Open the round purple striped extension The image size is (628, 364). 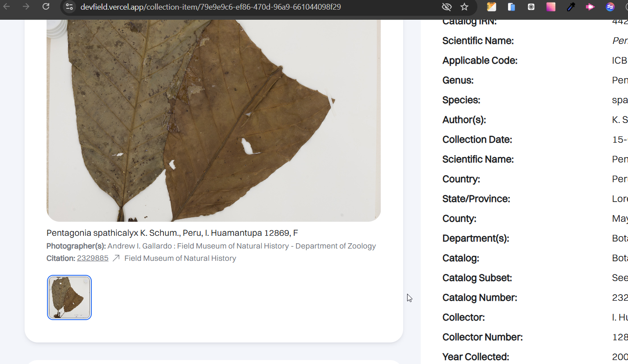point(610,7)
